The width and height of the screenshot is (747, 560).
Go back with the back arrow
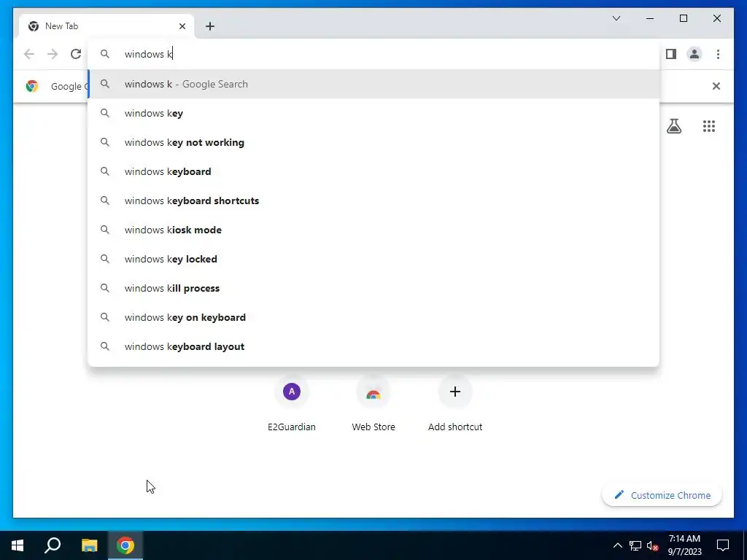coord(29,54)
